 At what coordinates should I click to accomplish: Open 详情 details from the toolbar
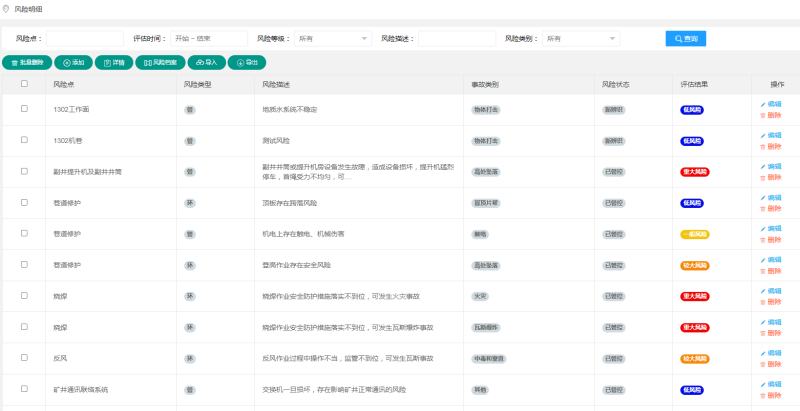pyautogui.click(x=114, y=63)
